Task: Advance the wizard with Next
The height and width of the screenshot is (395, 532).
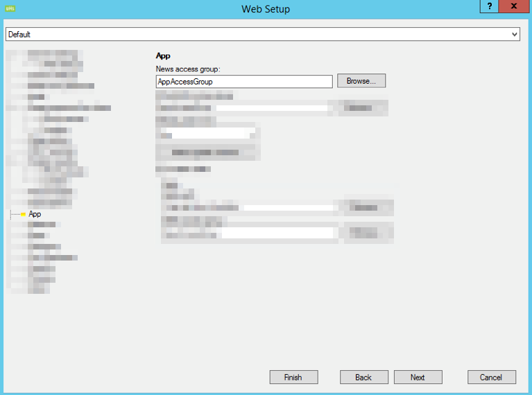Action: (418, 377)
